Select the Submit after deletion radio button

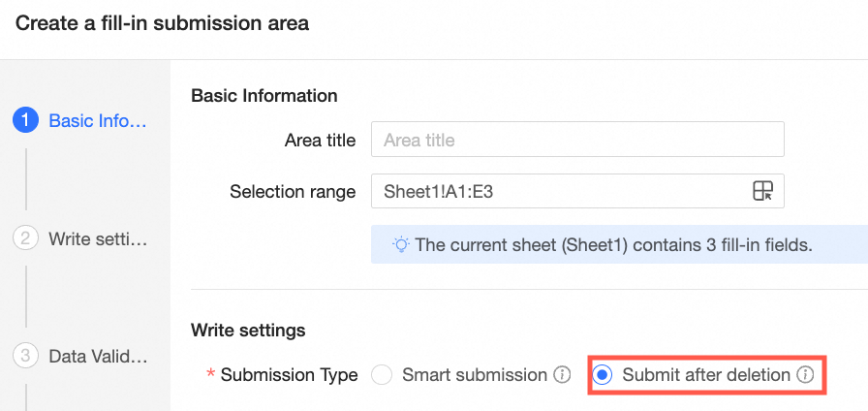tap(602, 375)
